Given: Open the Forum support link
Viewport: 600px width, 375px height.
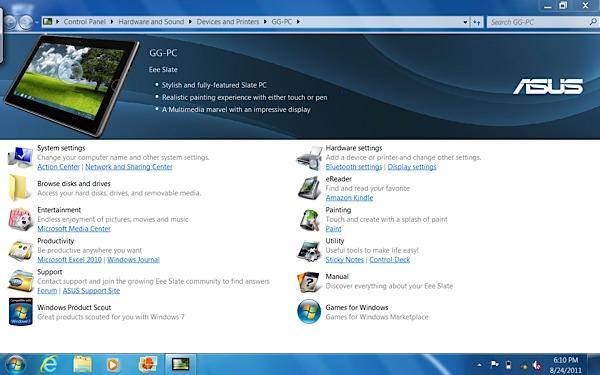Looking at the screenshot, I should [47, 291].
